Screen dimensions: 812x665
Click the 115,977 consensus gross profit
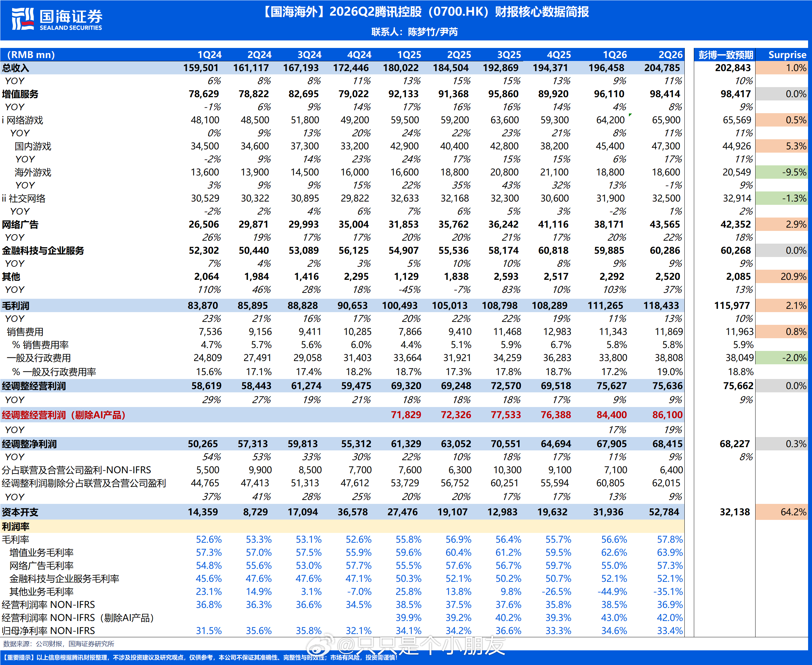pyautogui.click(x=733, y=306)
